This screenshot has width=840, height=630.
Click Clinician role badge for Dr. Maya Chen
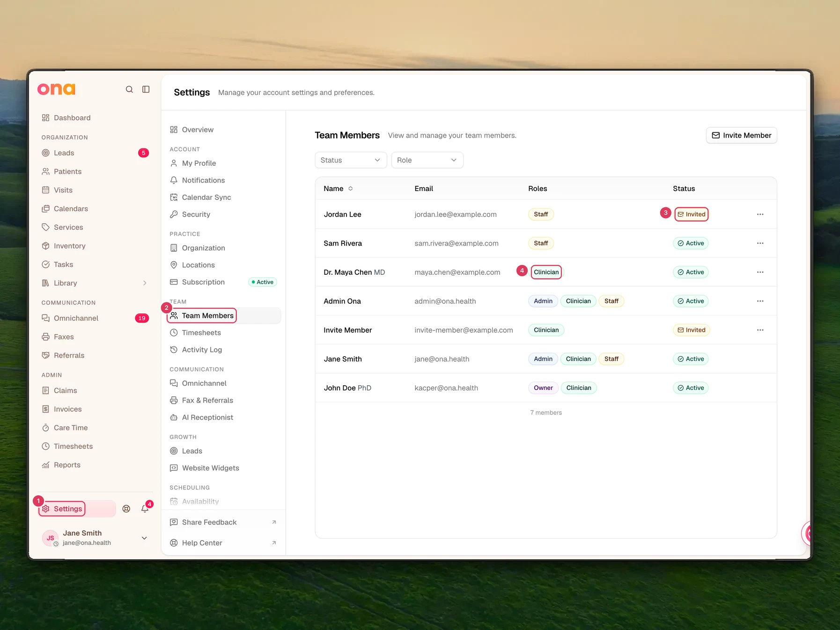click(546, 272)
